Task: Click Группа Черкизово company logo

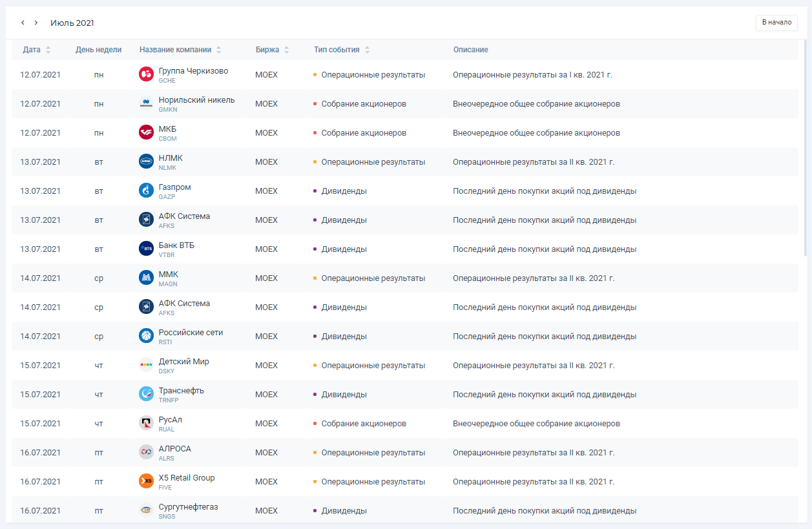Action: (x=146, y=74)
